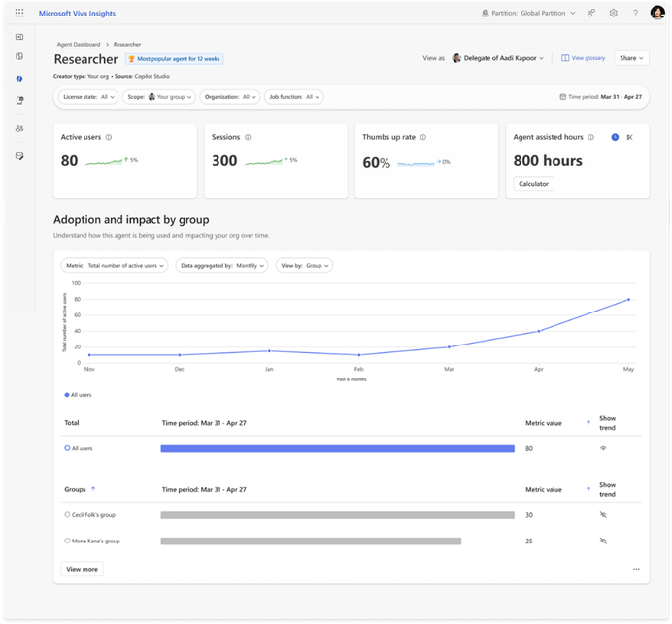The width and height of the screenshot is (672, 624).
Task: Go to Agent Dashboard breadcrumb
Action: [79, 44]
